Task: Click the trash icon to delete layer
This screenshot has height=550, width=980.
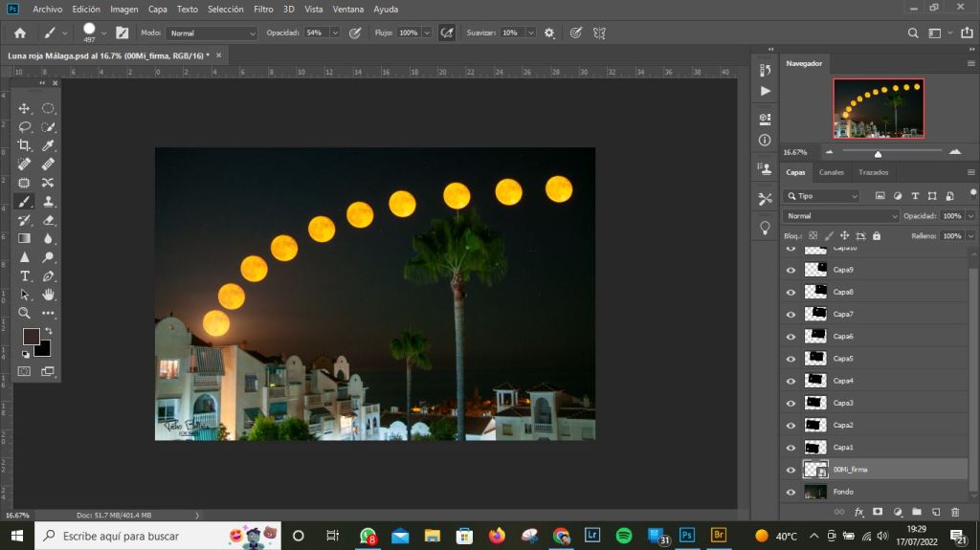Action: tap(955, 512)
